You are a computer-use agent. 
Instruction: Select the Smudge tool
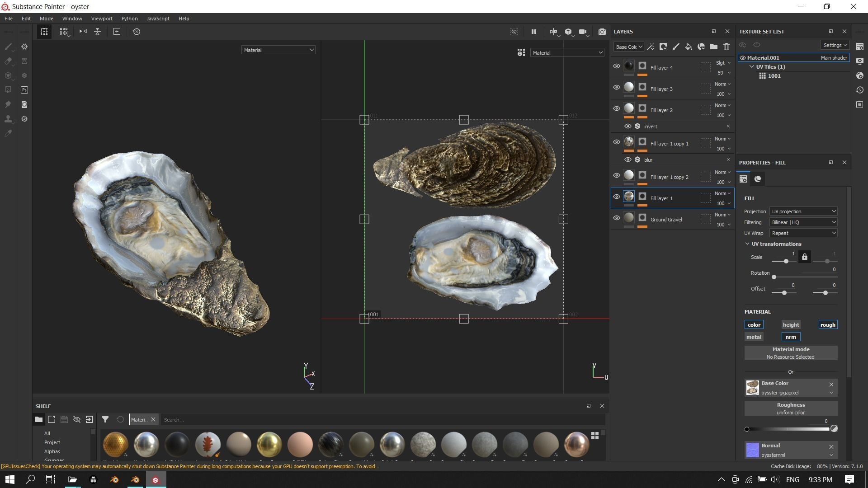coord(8,104)
